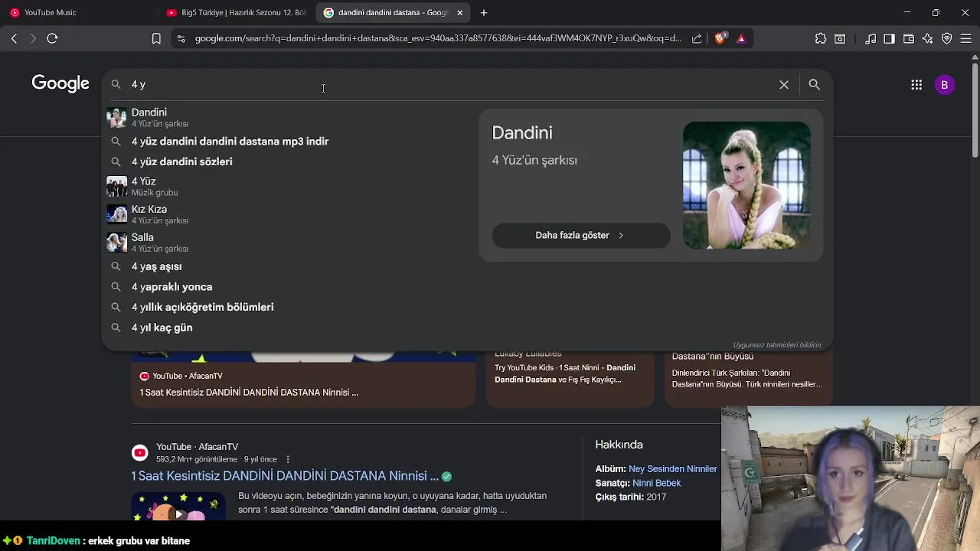Toggle the browser sidebar panel icon
The image size is (980, 551).
[889, 38]
